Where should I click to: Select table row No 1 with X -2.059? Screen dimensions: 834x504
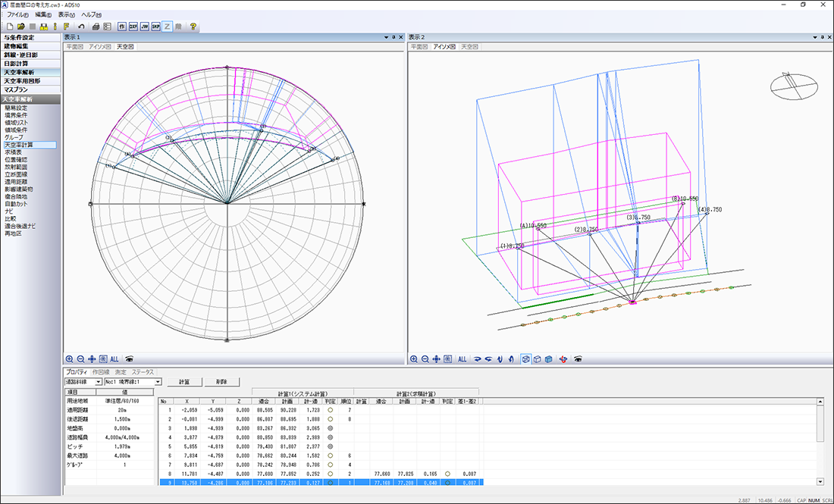pyautogui.click(x=321, y=410)
